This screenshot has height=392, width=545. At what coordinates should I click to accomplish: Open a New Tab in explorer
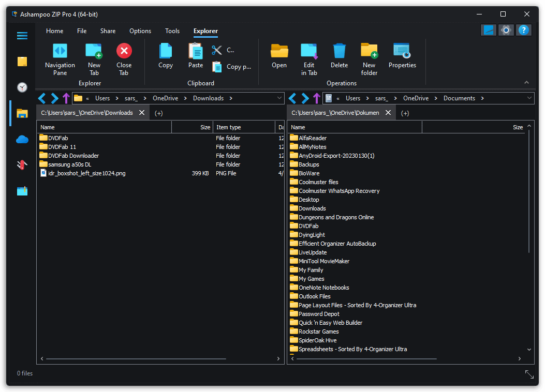94,51
